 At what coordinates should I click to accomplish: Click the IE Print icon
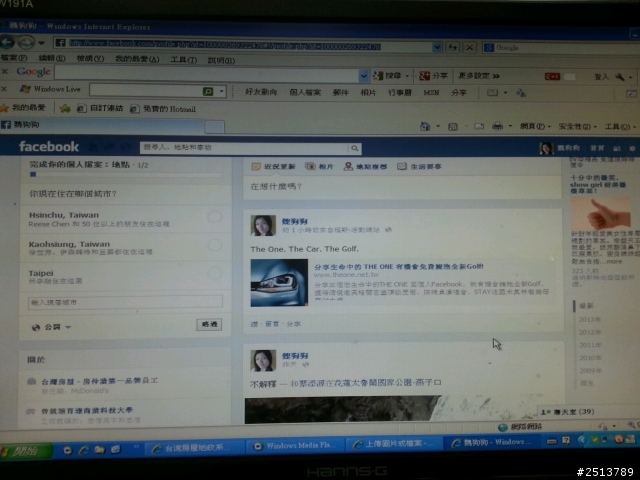pos(497,127)
